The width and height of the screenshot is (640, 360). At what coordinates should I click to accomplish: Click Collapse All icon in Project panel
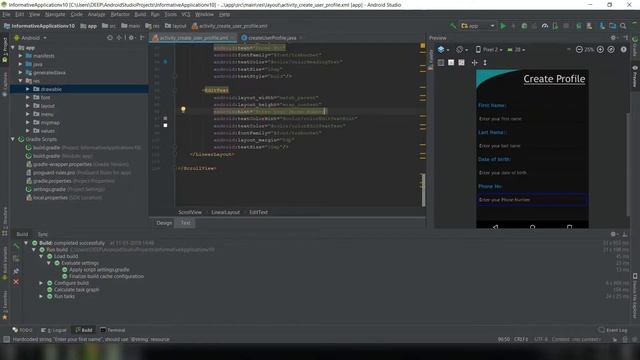(119, 38)
